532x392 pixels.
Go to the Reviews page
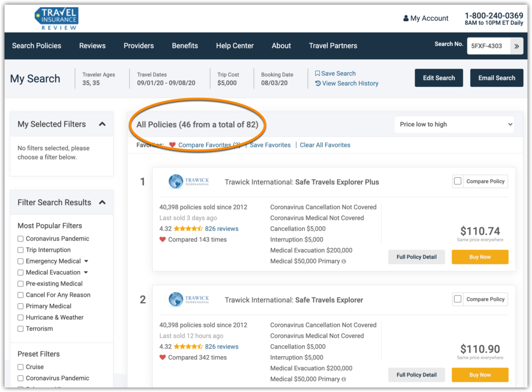coord(92,46)
